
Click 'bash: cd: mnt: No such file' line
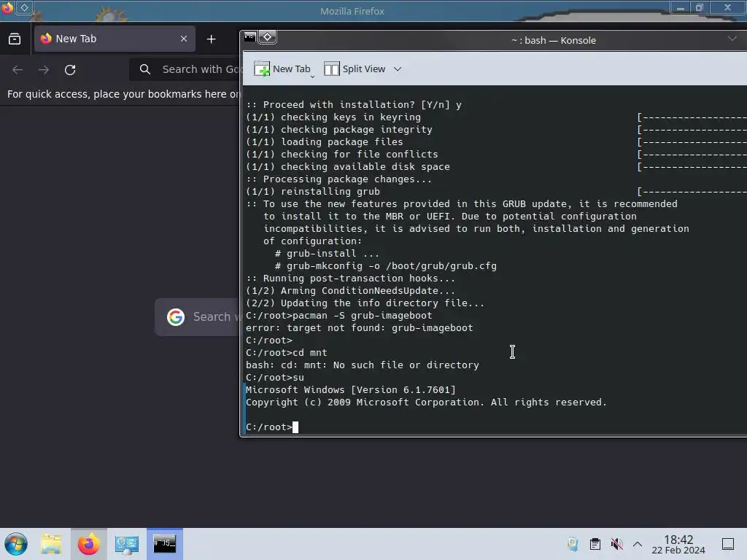(362, 365)
